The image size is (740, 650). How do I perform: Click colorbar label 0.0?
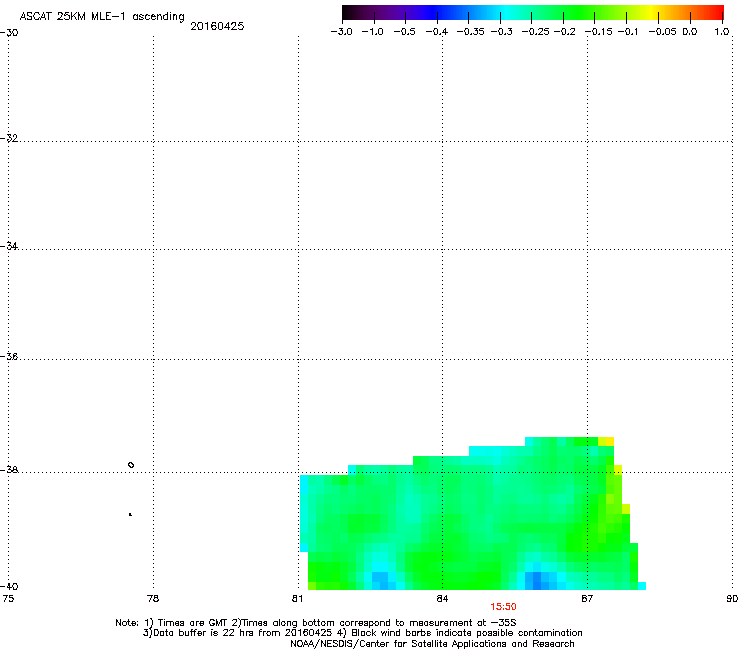[690, 32]
